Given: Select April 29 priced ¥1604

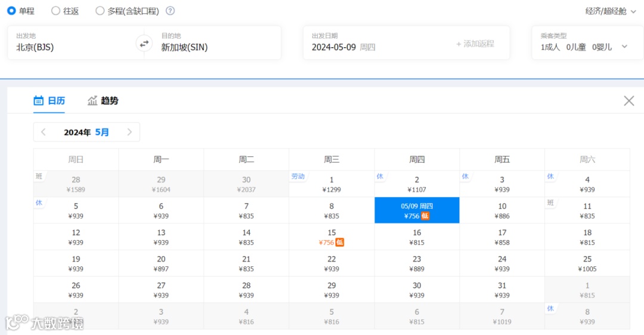Looking at the screenshot, I should pyautogui.click(x=161, y=184).
